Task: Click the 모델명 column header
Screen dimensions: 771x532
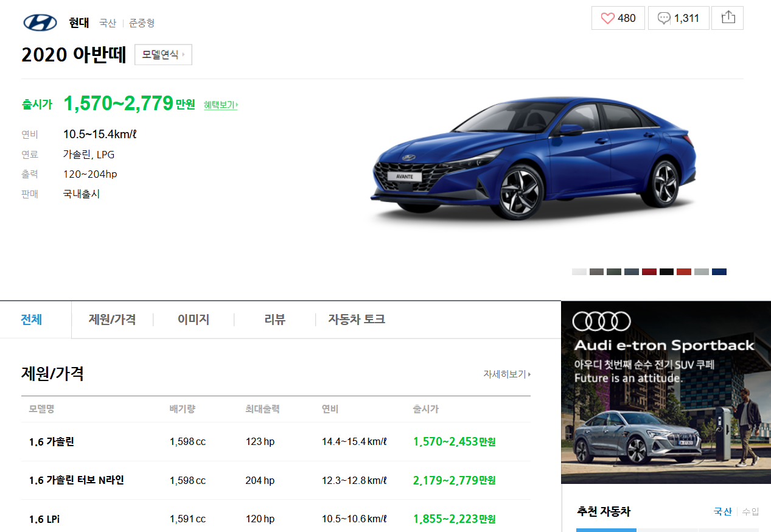Action: (x=41, y=409)
